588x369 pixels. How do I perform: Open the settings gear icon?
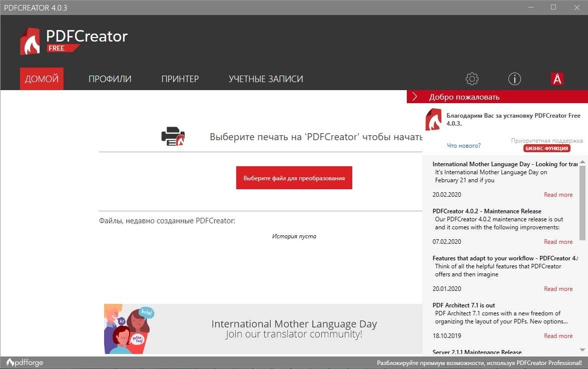[x=472, y=79]
